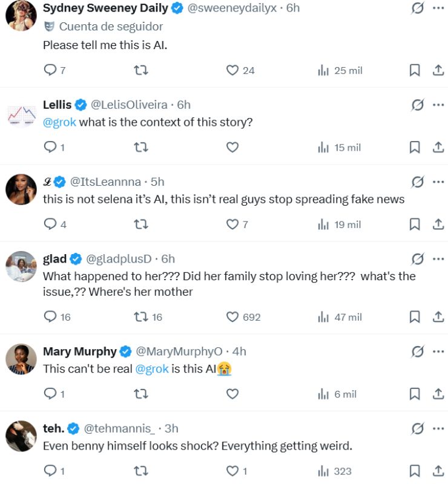Like ItsLeannna's tweet
The image size is (448, 484).
pos(232,224)
